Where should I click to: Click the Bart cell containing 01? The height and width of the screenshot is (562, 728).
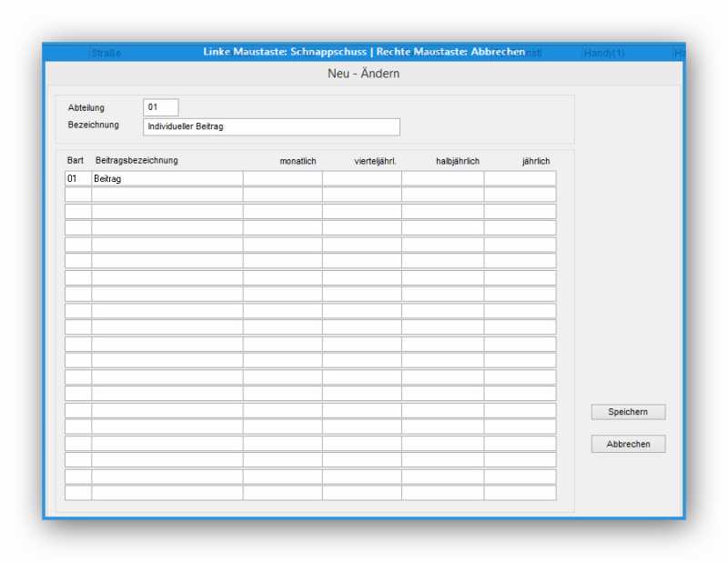tap(77, 179)
